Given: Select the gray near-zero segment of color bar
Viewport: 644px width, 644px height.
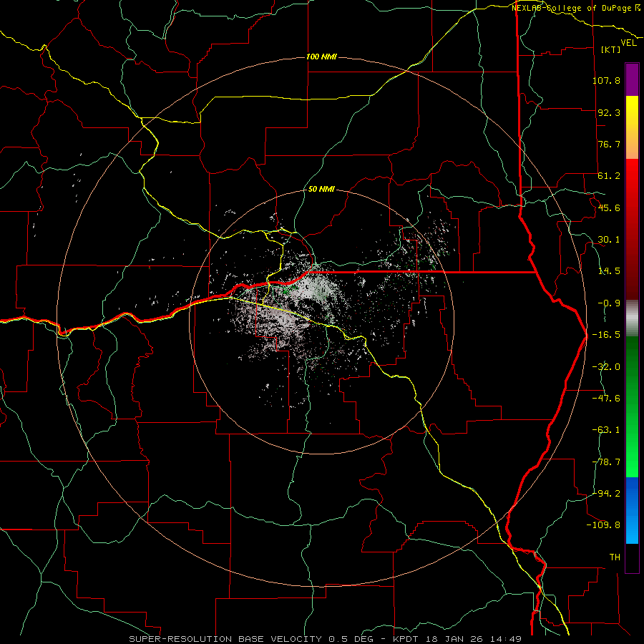Looking at the screenshot, I should [632, 318].
